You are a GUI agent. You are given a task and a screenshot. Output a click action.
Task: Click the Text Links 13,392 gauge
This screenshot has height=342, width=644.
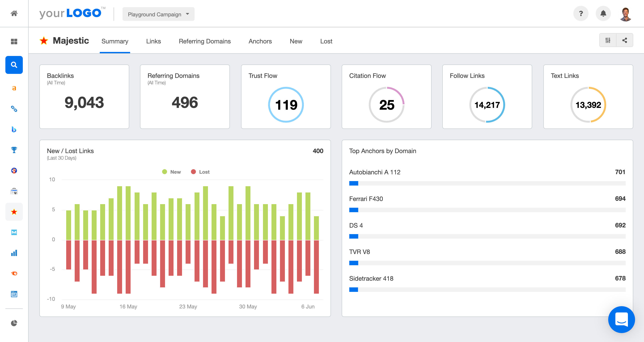click(588, 105)
